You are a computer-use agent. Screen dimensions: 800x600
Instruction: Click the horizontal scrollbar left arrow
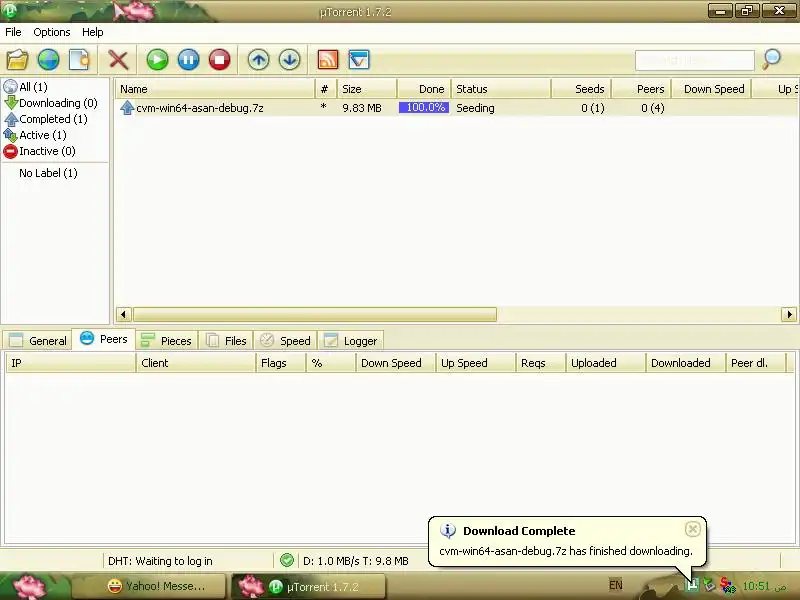[x=123, y=314]
